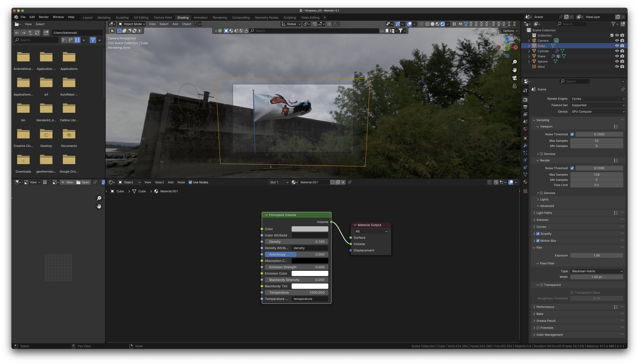Create a new folder in file browser
Screen dimensions: 639x364
click(x=46, y=33)
